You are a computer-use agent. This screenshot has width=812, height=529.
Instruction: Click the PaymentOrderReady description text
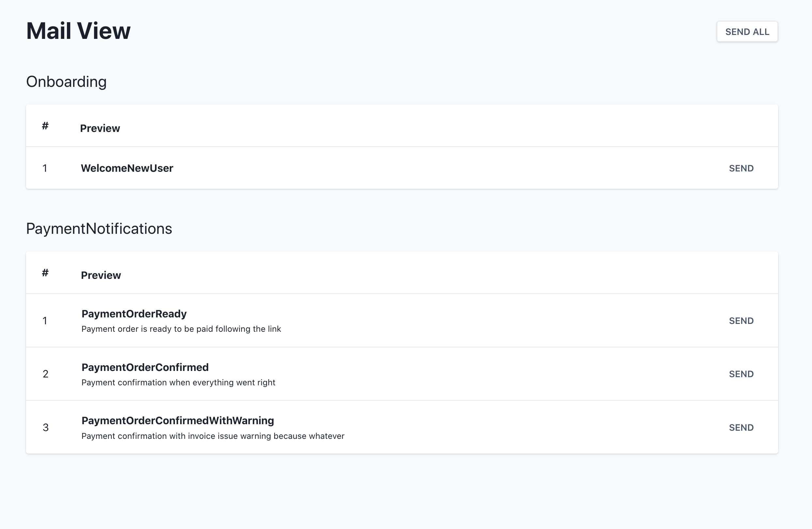tap(181, 329)
